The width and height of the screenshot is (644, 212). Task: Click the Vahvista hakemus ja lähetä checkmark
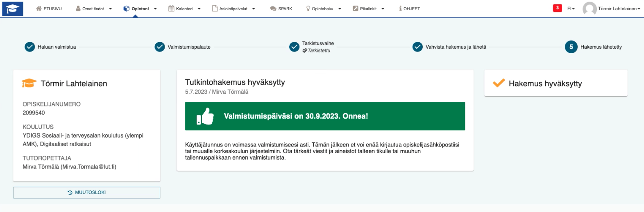click(417, 47)
